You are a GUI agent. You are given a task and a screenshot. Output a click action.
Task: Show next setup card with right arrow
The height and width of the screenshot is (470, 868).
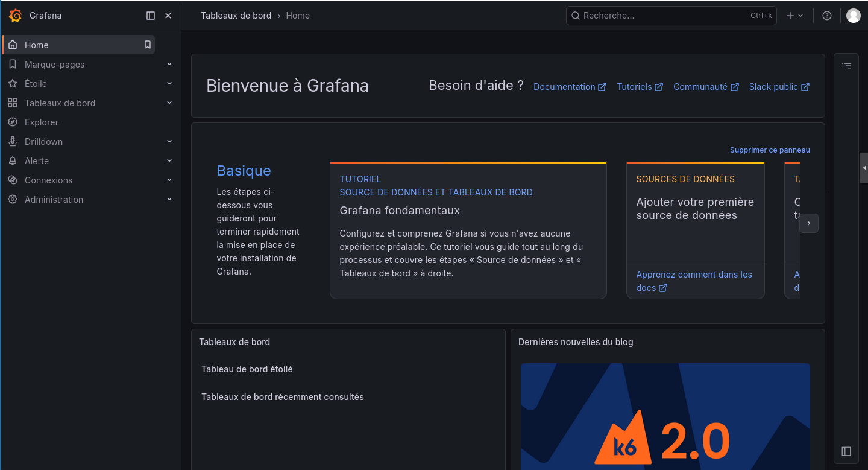pyautogui.click(x=809, y=223)
